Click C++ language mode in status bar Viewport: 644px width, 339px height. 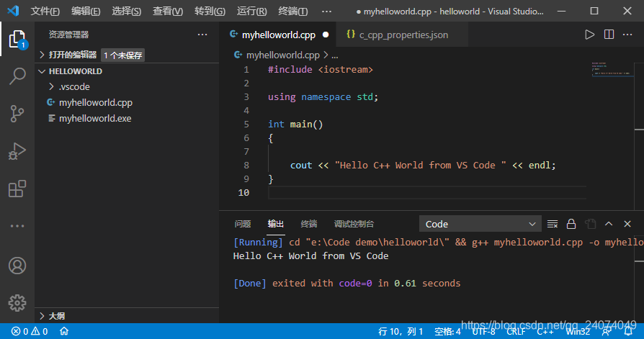[x=545, y=331]
